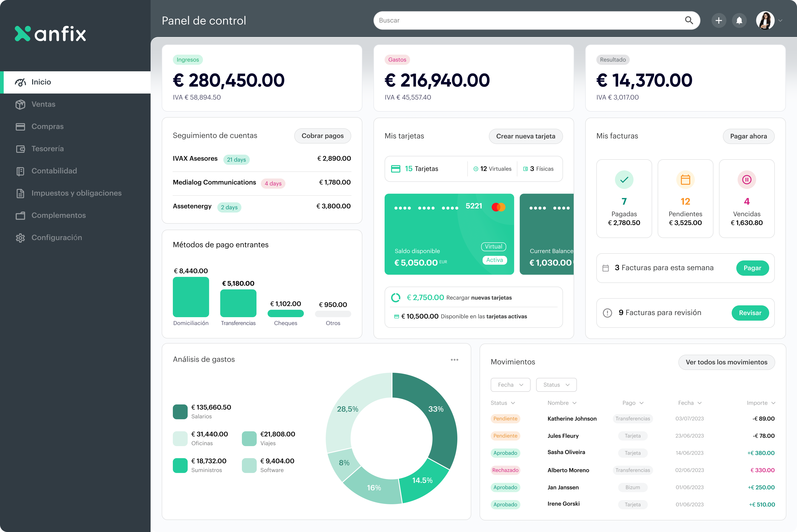Open three-dot menu in Análisis de gastos

click(454, 360)
